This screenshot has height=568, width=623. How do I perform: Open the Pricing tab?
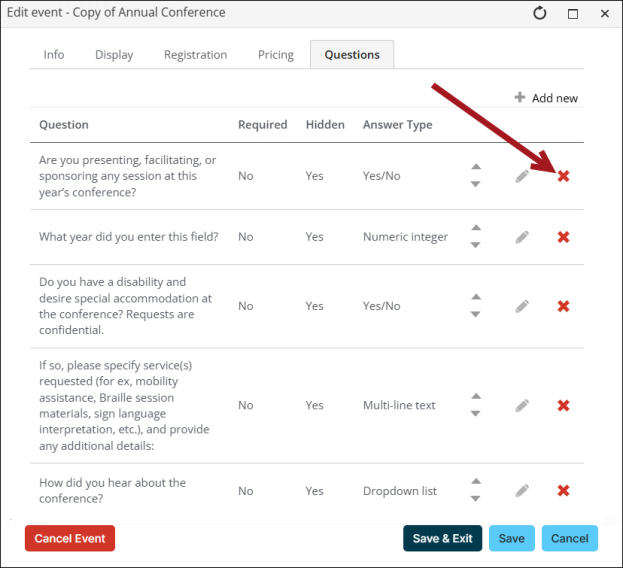[276, 55]
